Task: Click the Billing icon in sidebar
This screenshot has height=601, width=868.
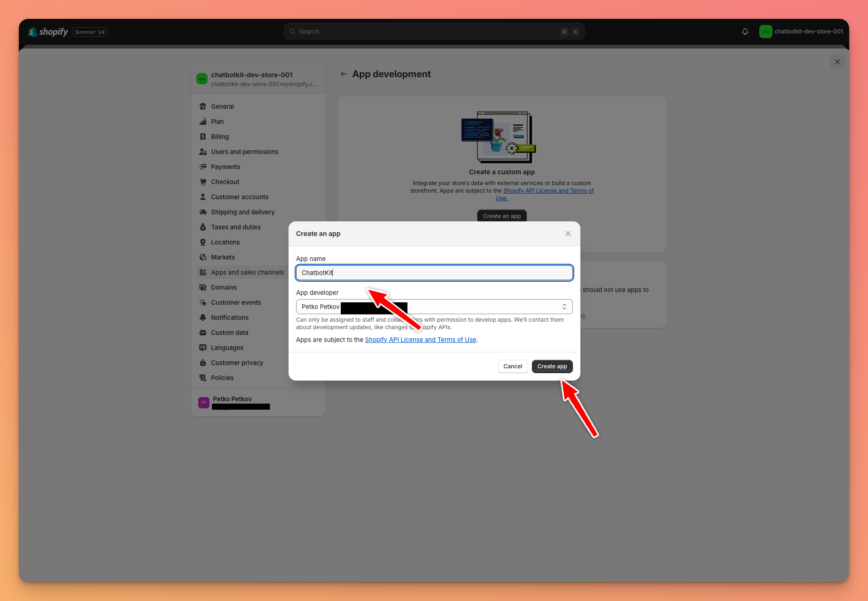Action: pyautogui.click(x=203, y=137)
